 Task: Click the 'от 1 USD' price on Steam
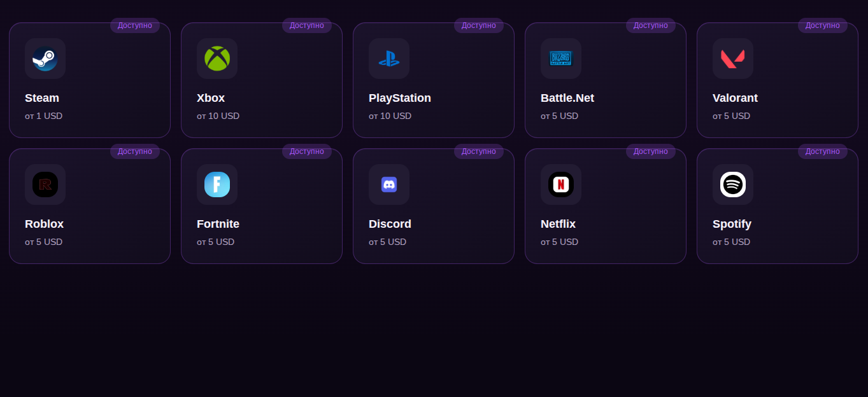click(x=44, y=116)
